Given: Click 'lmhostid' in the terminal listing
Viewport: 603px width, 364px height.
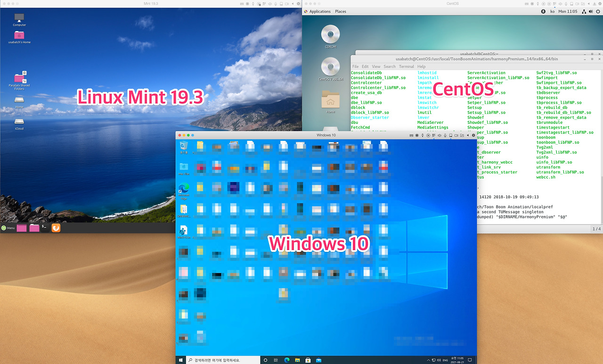Looking at the screenshot, I should click(427, 73).
